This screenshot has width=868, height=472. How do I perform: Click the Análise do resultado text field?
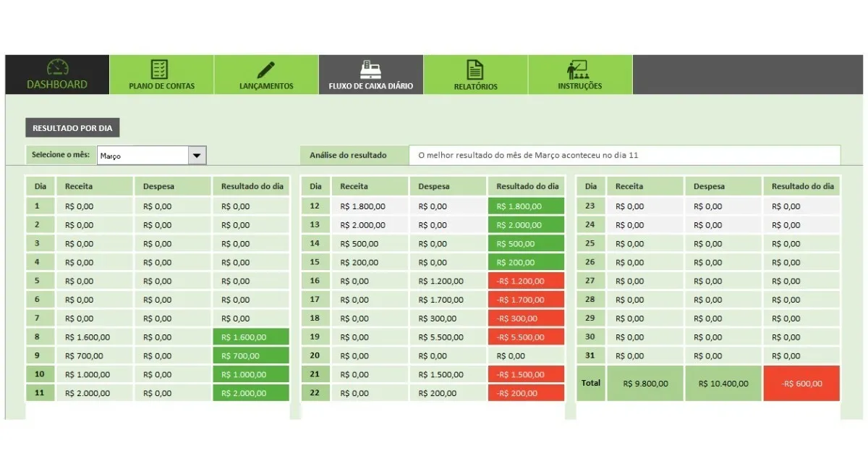coord(624,155)
